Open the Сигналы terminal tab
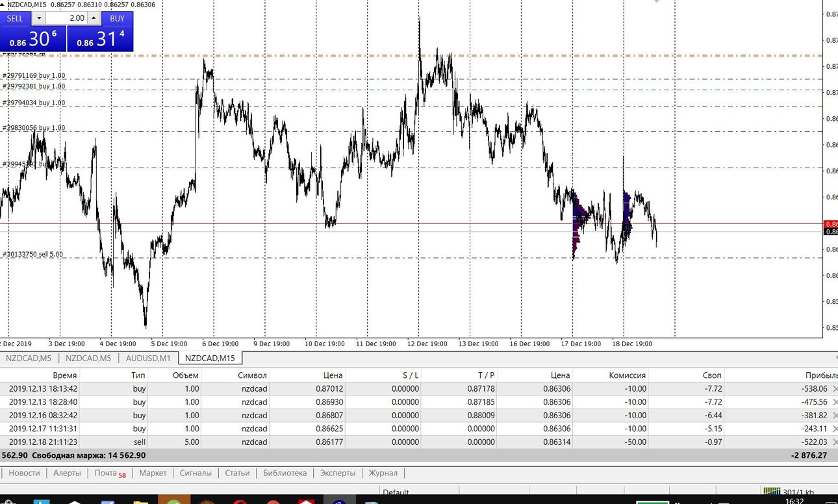The height and width of the screenshot is (504, 838). click(196, 473)
